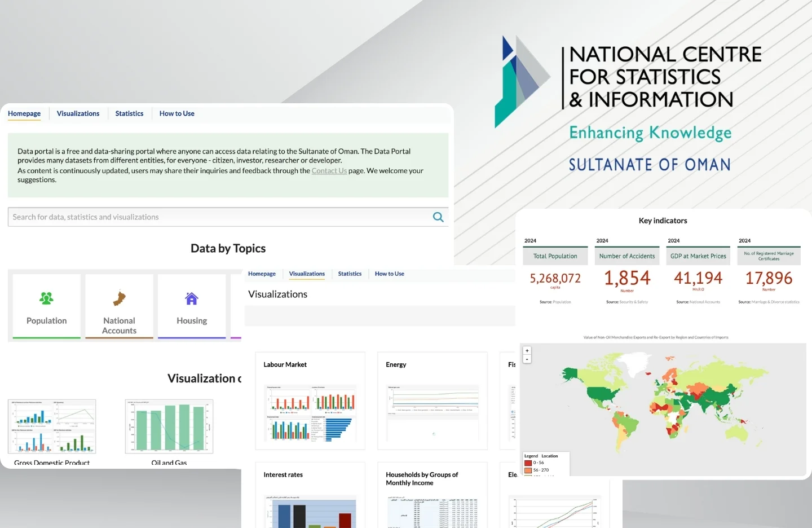812x528 pixels.
Task: Zoom in on the world map
Action: [x=527, y=350]
